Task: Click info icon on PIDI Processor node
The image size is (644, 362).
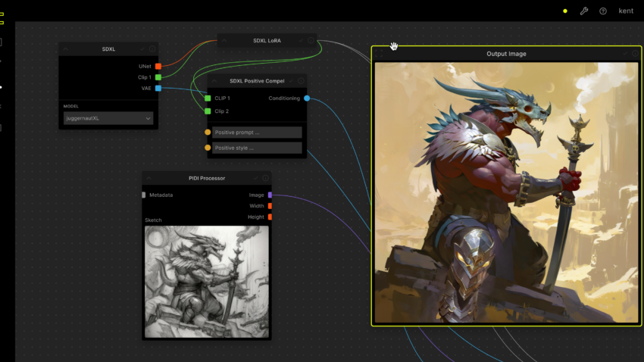Action: 264,178
